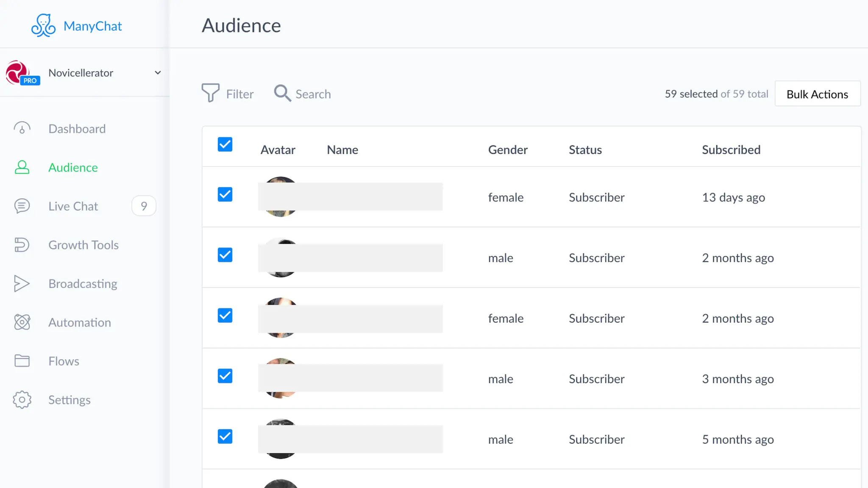This screenshot has height=488, width=868.
Task: Click the Avatar column header
Action: click(278, 150)
